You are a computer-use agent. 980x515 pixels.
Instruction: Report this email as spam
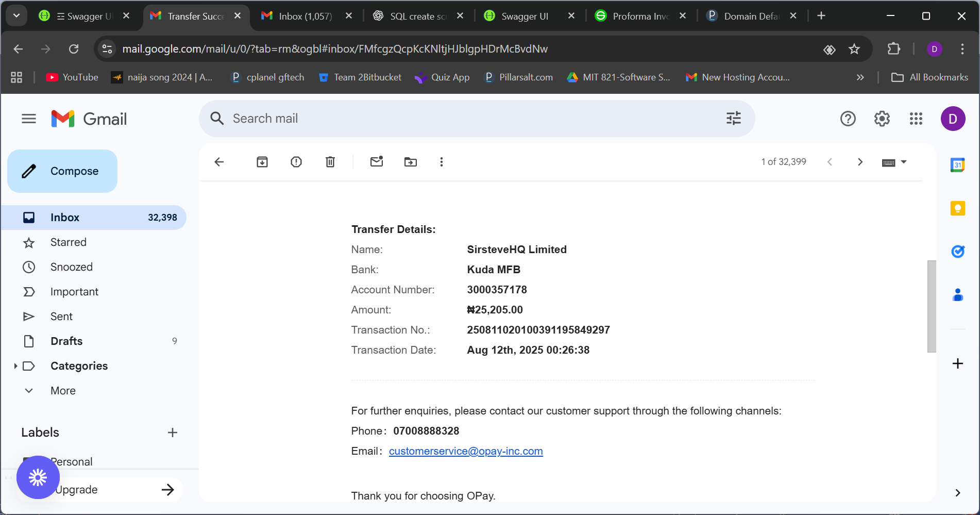[x=296, y=162]
